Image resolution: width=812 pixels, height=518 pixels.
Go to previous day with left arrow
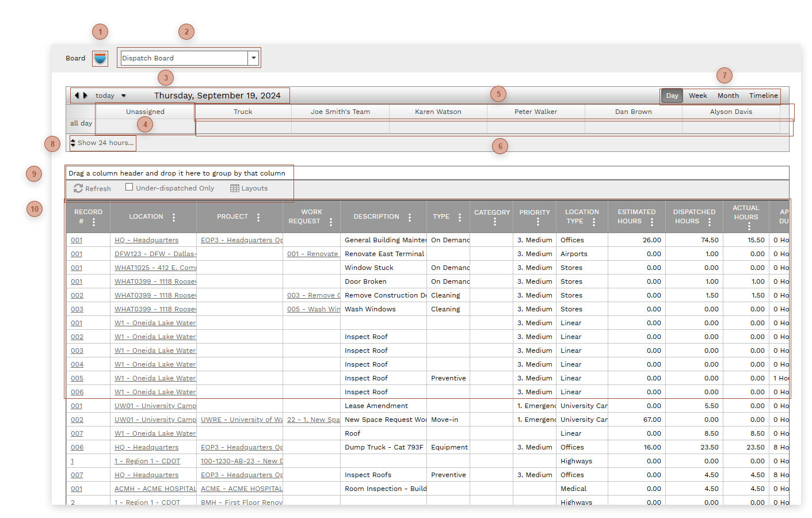pyautogui.click(x=77, y=96)
